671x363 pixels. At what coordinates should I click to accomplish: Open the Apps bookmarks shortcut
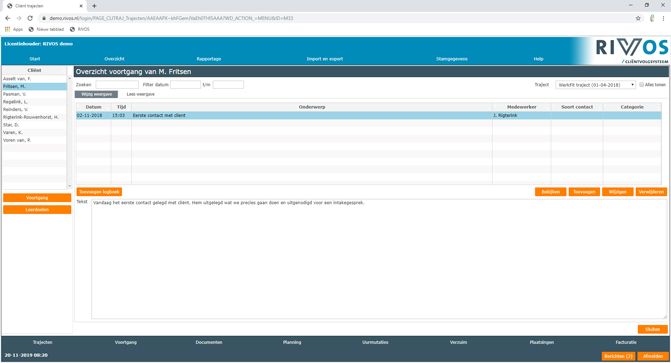pyautogui.click(x=14, y=30)
